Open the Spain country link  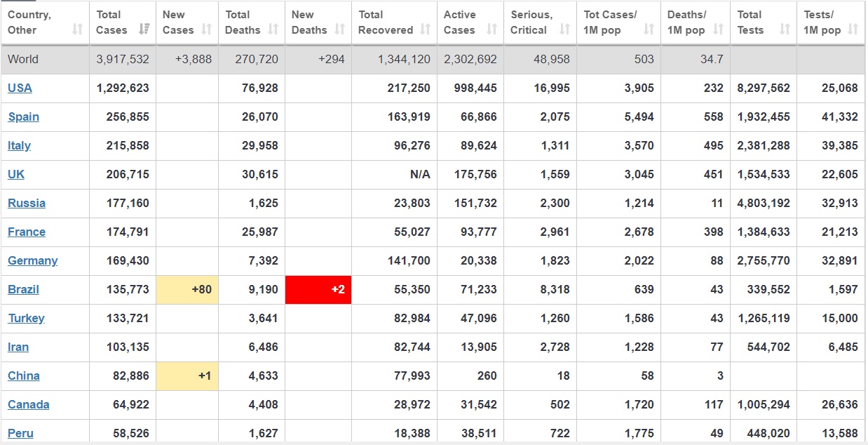point(23,117)
